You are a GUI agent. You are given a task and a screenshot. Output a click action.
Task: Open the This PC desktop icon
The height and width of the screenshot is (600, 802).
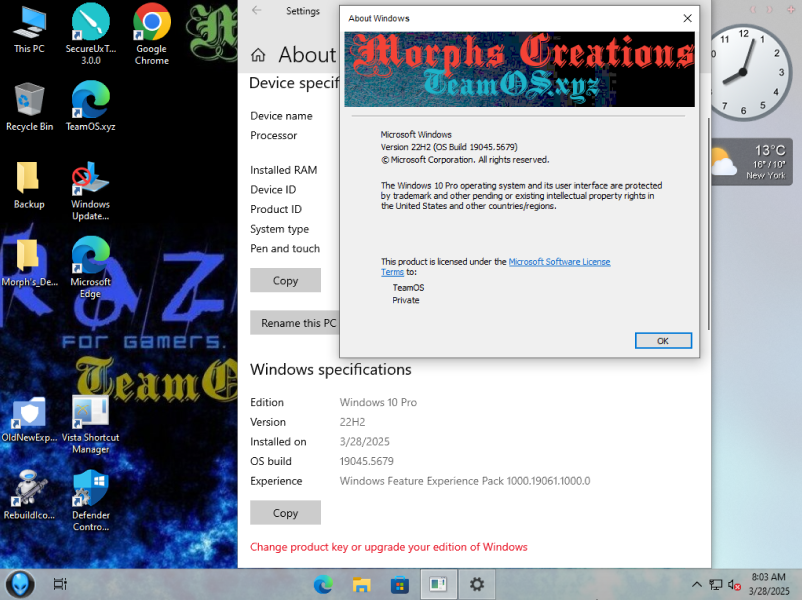click(29, 30)
